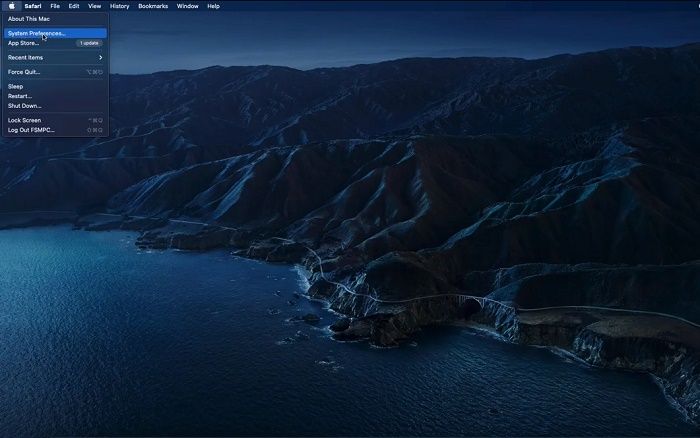Select Shut Down… in Apple menu
700x438 pixels.
[55, 106]
